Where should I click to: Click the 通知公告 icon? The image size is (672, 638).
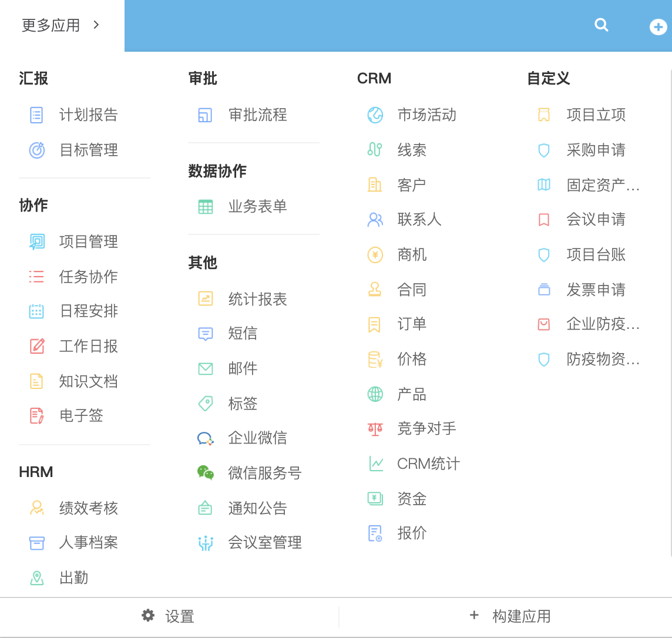pos(205,508)
